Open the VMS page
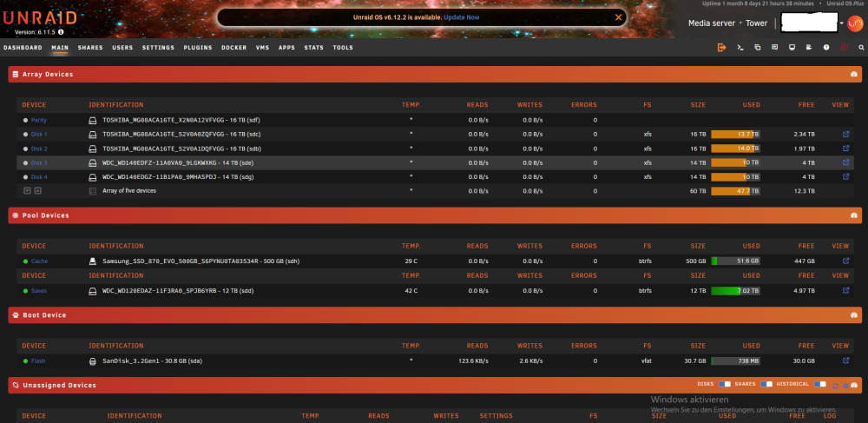Image resolution: width=868 pixels, height=423 pixels. 262,48
